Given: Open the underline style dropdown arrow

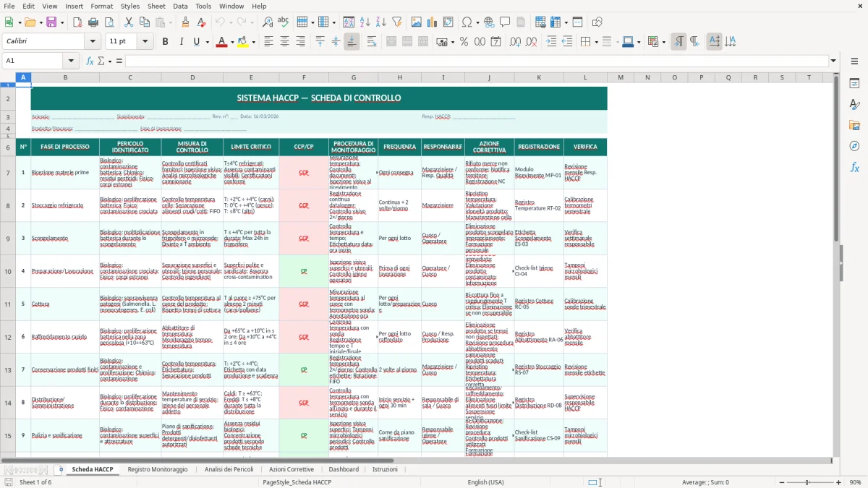Looking at the screenshot, I should click(x=206, y=42).
